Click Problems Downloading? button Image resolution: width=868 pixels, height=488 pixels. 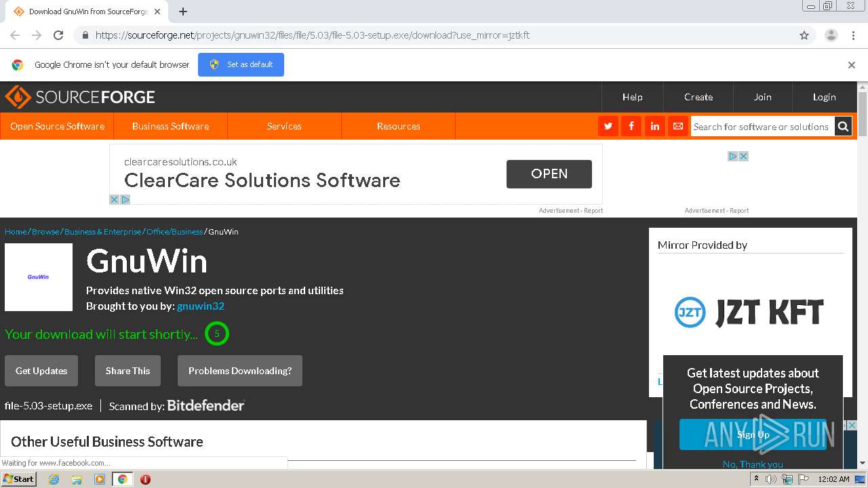(x=240, y=371)
